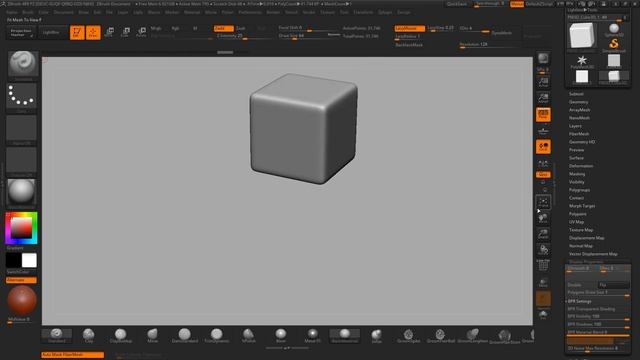Open the stroke type selector
Viewport: 640px width, 360px height.
click(x=21, y=96)
